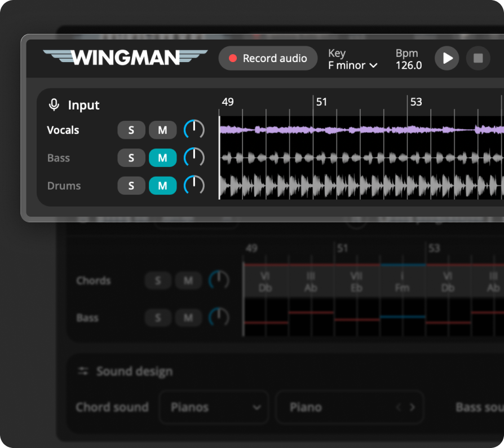Unmute the Drums track
504x448 pixels.
[162, 186]
